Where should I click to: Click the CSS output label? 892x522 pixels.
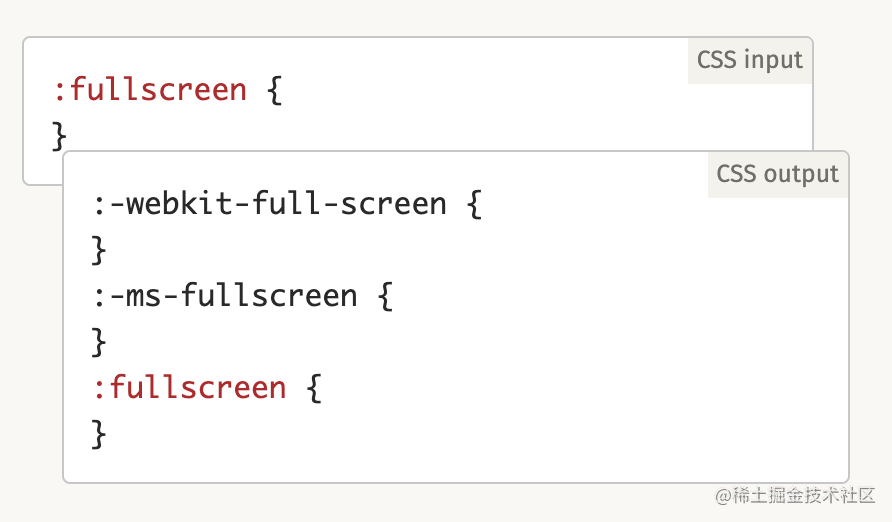tap(778, 174)
